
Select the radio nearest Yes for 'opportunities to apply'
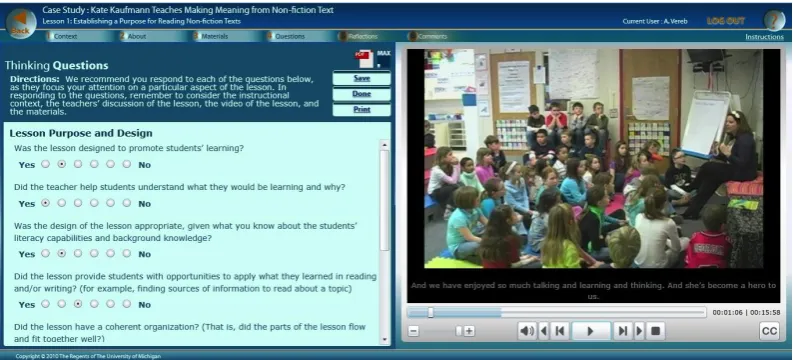coord(46,304)
